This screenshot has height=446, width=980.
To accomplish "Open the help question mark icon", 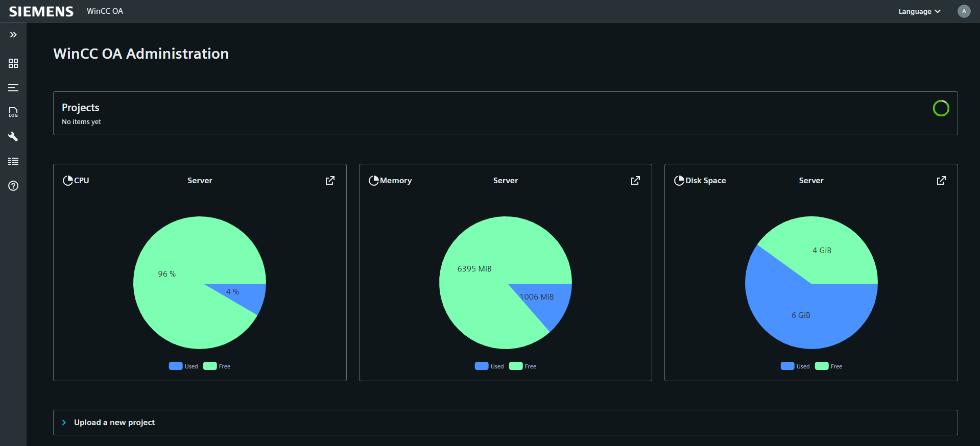I will tap(13, 186).
